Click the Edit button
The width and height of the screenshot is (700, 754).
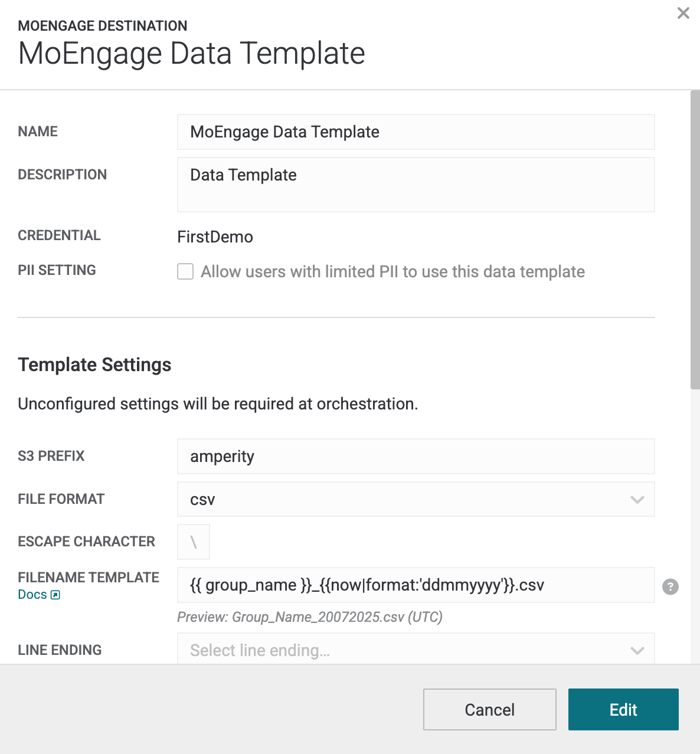(623, 709)
